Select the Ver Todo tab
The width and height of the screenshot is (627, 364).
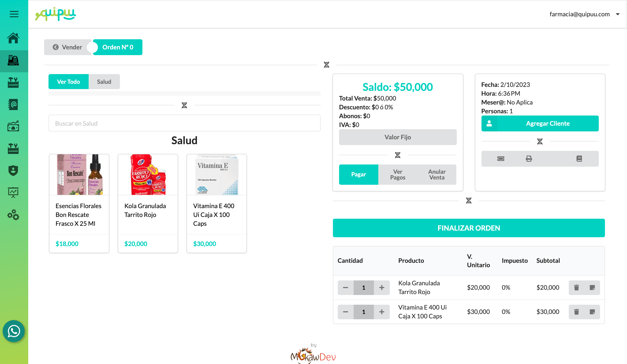pyautogui.click(x=68, y=82)
